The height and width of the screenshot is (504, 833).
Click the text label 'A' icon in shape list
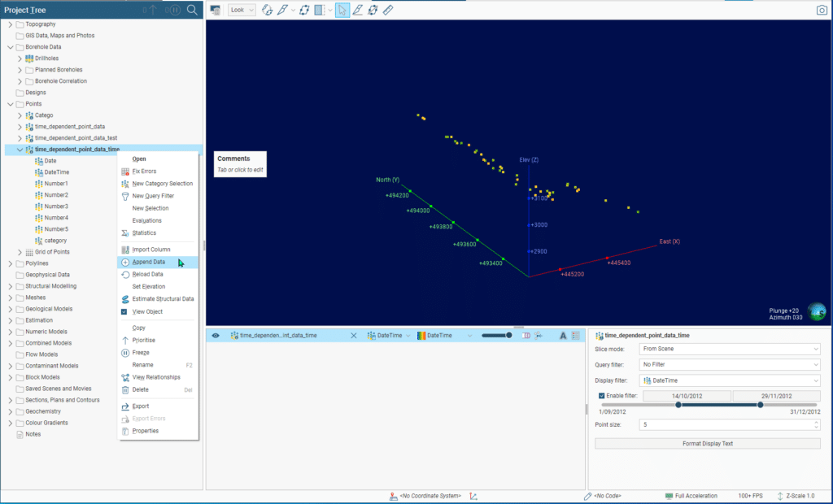562,335
